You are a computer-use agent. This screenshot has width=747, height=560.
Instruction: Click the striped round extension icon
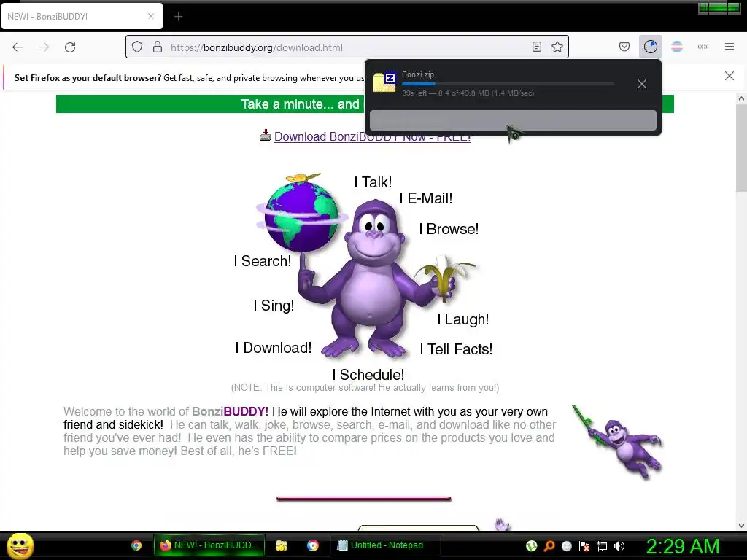tap(677, 47)
